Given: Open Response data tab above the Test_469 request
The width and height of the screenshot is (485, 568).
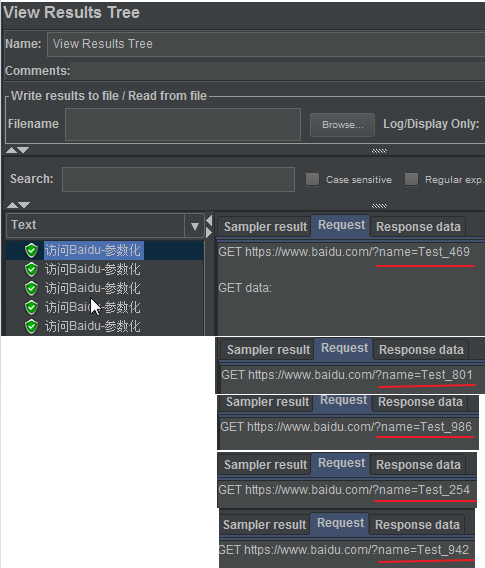Looking at the screenshot, I should tap(418, 227).
